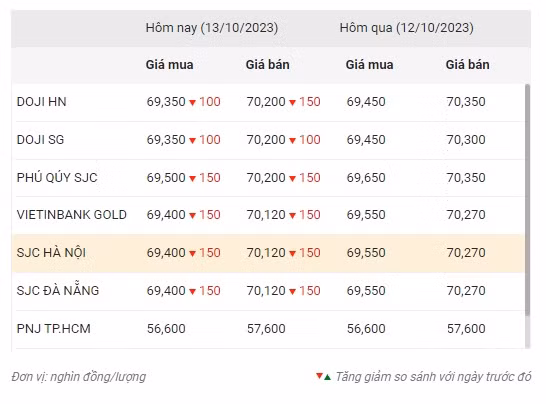Viewport: 546px width, 404px height.
Task: Select the DOJI HN row label
Action: pyautogui.click(x=41, y=102)
